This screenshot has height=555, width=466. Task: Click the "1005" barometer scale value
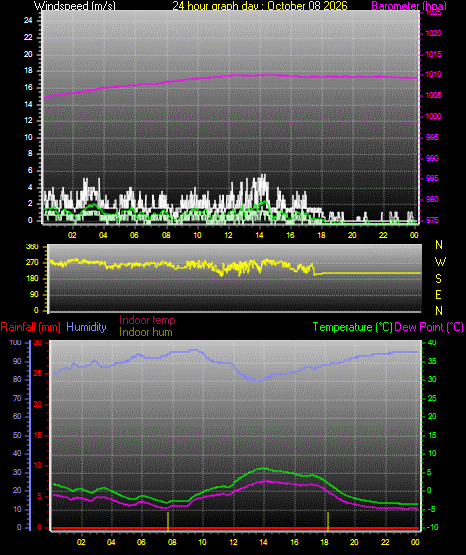pyautogui.click(x=433, y=95)
